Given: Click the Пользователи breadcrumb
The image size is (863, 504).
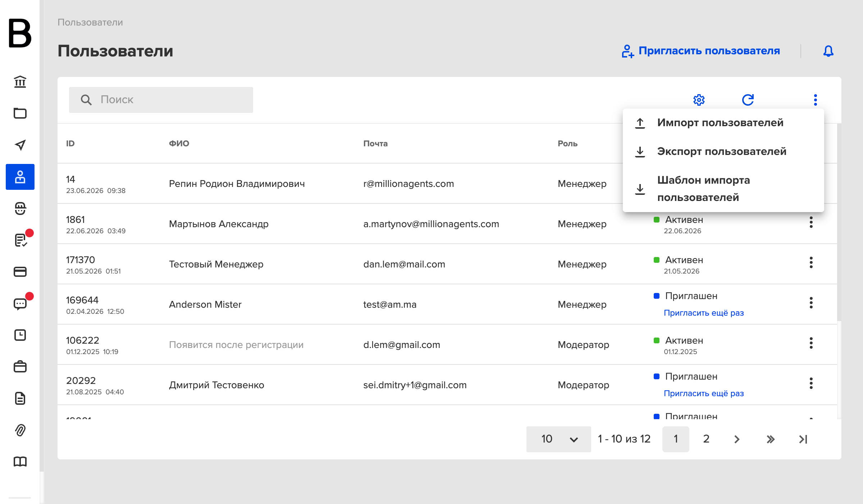Looking at the screenshot, I should point(90,22).
